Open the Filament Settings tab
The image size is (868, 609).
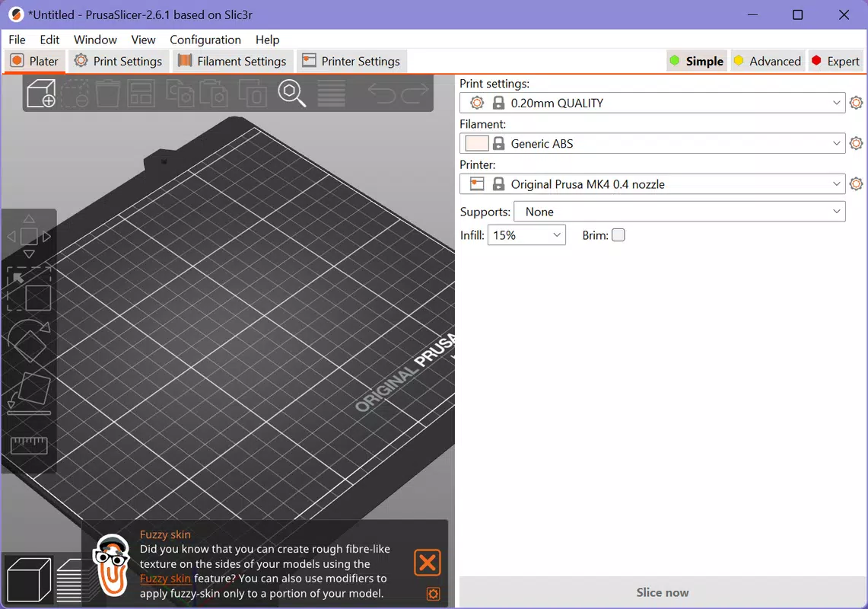232,61
